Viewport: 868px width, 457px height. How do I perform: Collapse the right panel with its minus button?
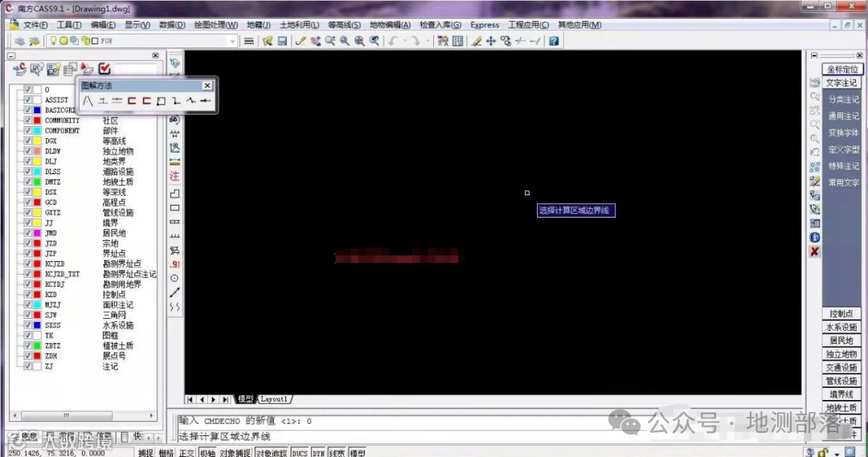814,55
